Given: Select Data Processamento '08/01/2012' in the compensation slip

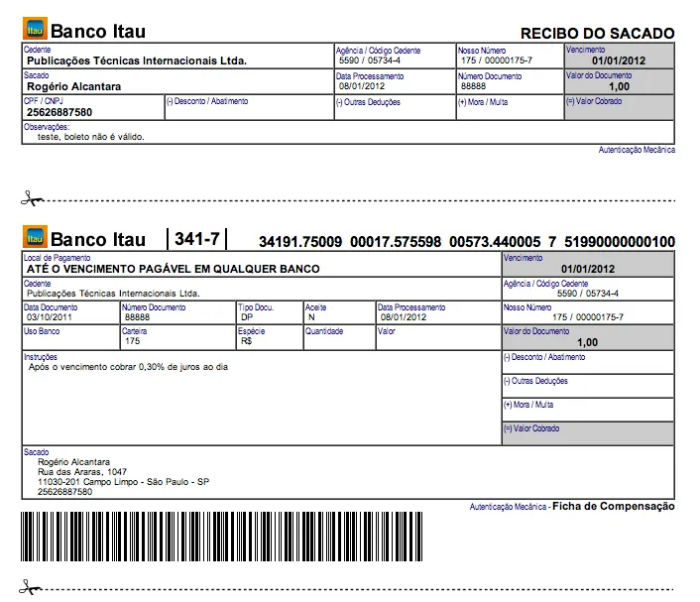Looking at the screenshot, I should click(x=404, y=317).
